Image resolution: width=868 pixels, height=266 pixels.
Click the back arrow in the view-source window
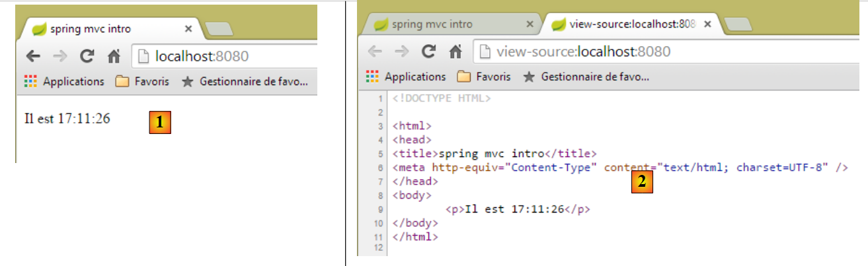pos(374,51)
